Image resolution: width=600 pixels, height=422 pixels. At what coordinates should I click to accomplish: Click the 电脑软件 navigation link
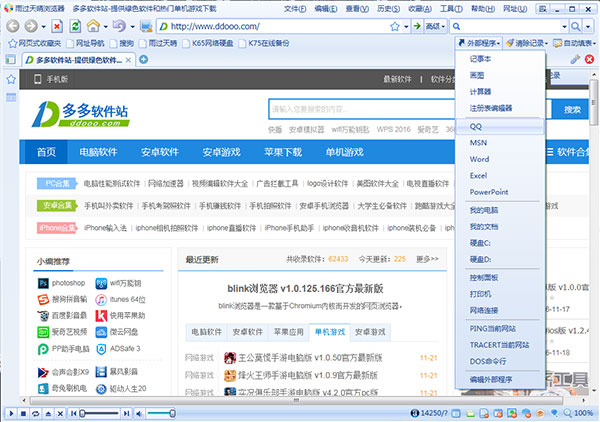coord(98,152)
